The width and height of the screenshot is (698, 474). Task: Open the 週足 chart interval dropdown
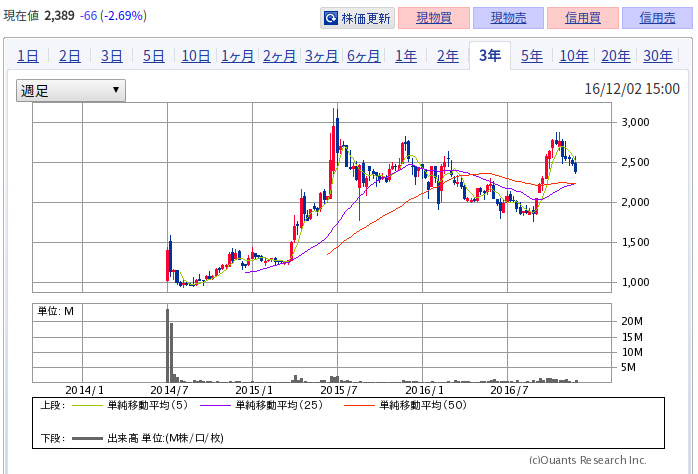click(70, 90)
